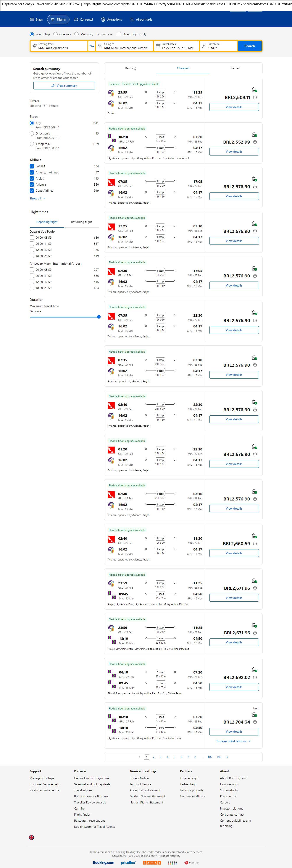
Task: Select the One way radio button
Action: pos(56,34)
